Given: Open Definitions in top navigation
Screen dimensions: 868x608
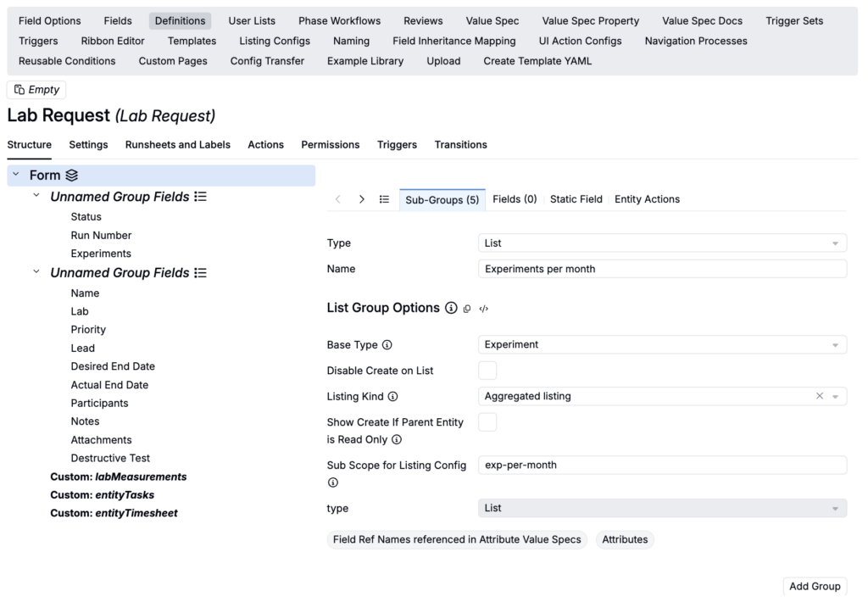Looking at the screenshot, I should 180,21.
